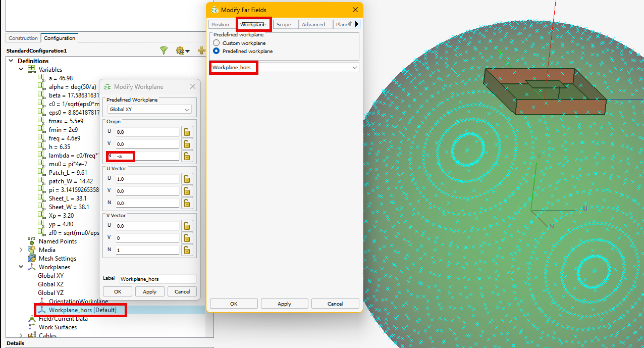Select the Global XY workplane in tree

50,276
